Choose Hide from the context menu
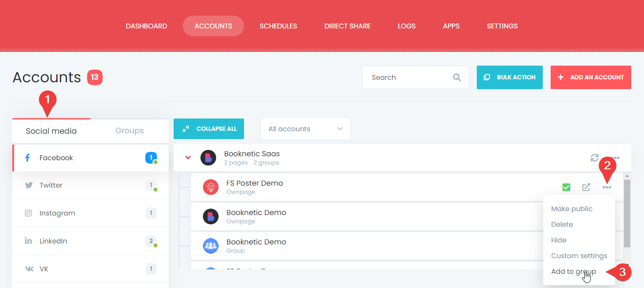 click(559, 240)
